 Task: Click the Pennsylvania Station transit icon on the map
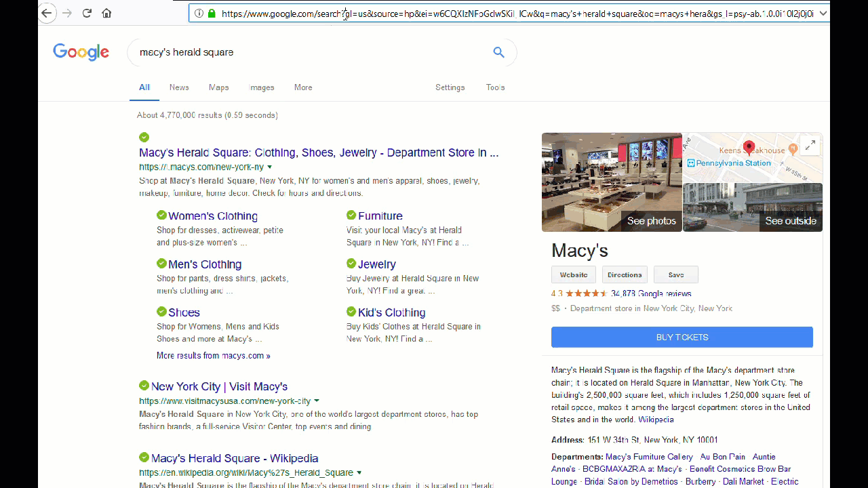tap(691, 163)
